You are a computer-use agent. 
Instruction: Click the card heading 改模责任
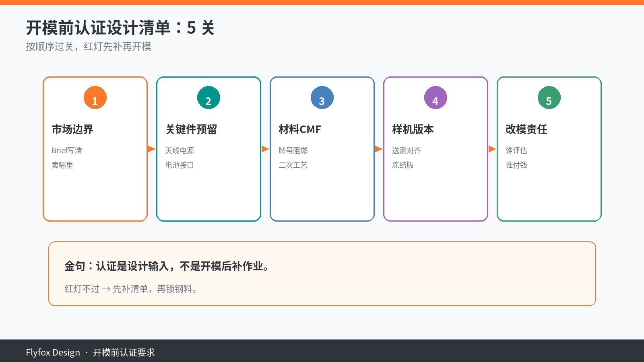pyautogui.click(x=526, y=130)
